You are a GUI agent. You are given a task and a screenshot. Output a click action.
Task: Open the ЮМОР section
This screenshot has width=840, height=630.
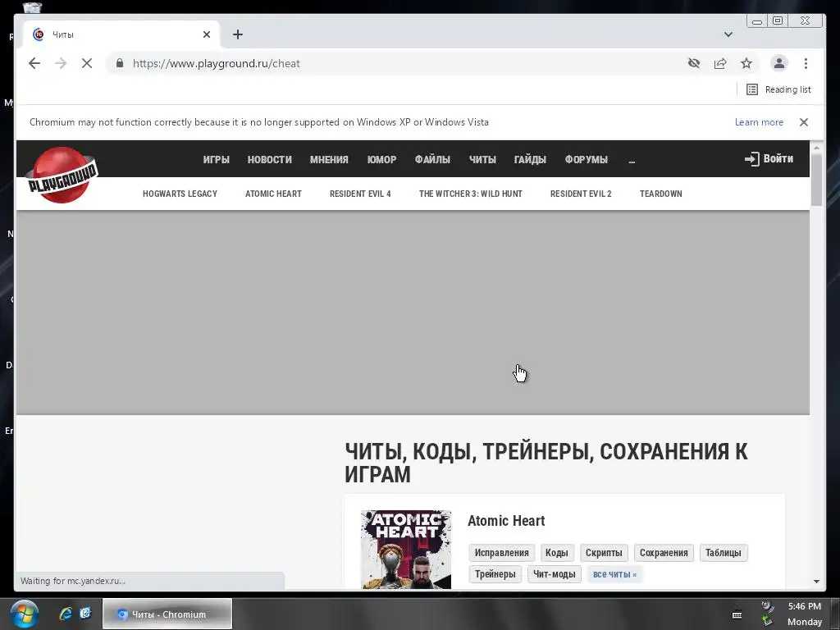[382, 160]
